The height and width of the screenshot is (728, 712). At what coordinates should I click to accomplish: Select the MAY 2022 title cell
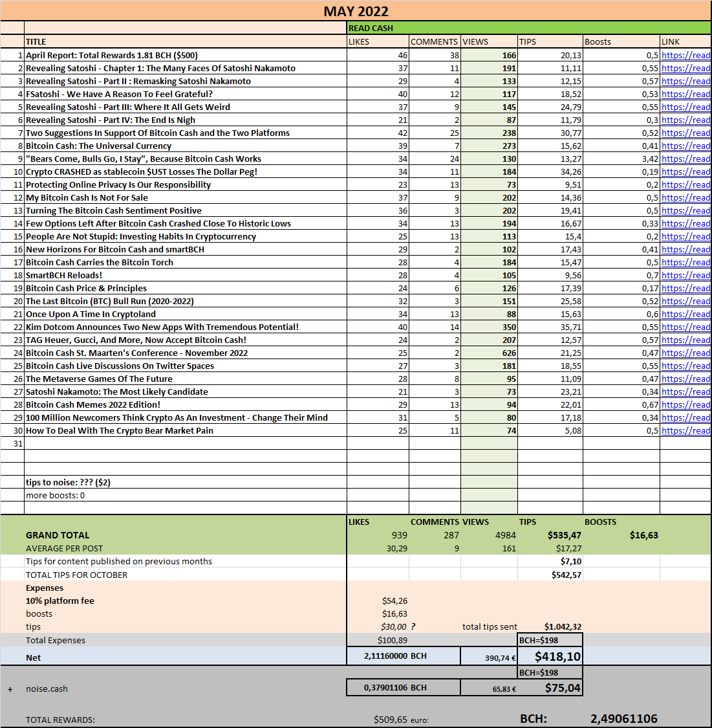pos(356,11)
